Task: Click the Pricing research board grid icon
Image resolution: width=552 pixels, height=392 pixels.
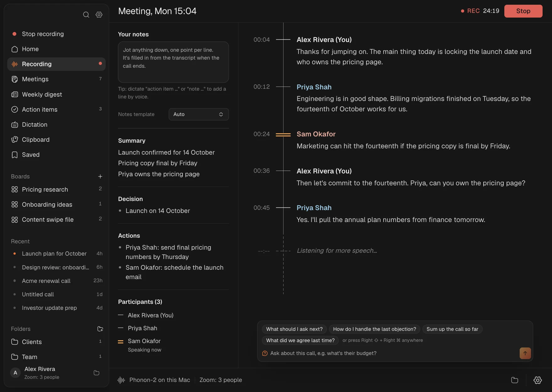Action: (x=14, y=189)
